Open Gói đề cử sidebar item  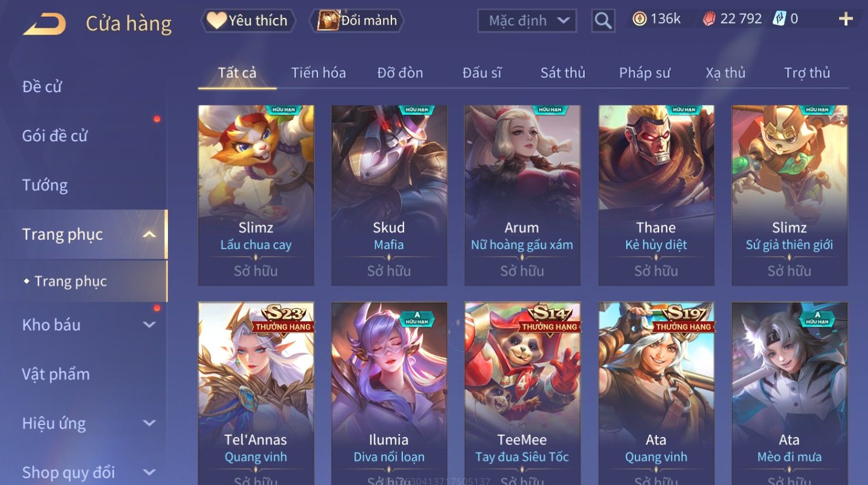click(55, 136)
